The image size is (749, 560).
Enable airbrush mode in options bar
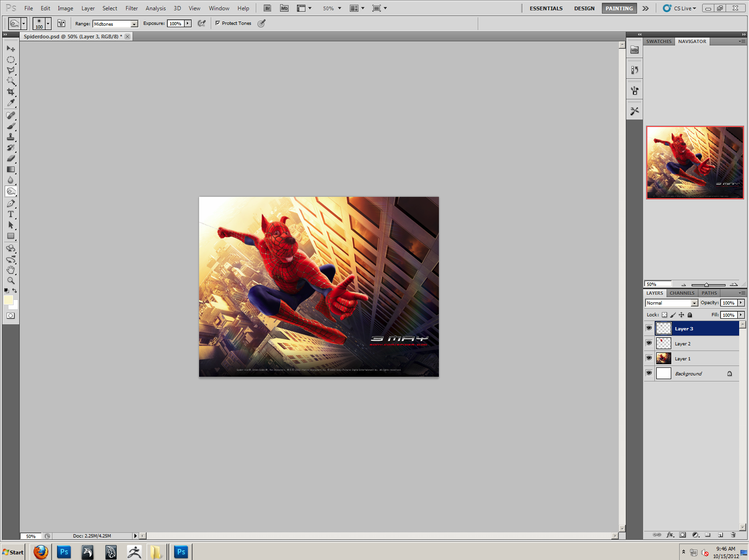tap(201, 23)
